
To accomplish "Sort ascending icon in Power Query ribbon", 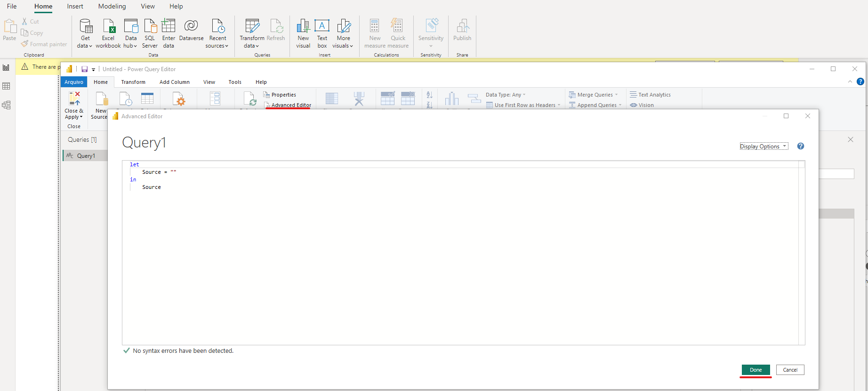I will pos(429,95).
